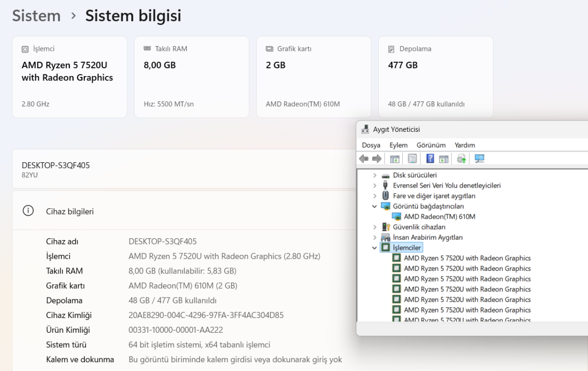Click the update device driver toolbar icon
588x371 pixels.
tap(461, 159)
